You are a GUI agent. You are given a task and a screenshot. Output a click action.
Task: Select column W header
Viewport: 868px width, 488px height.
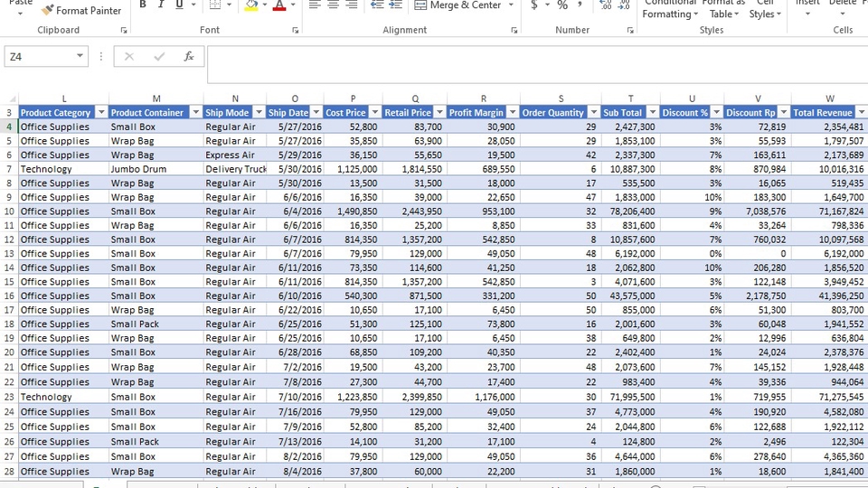[x=829, y=99]
